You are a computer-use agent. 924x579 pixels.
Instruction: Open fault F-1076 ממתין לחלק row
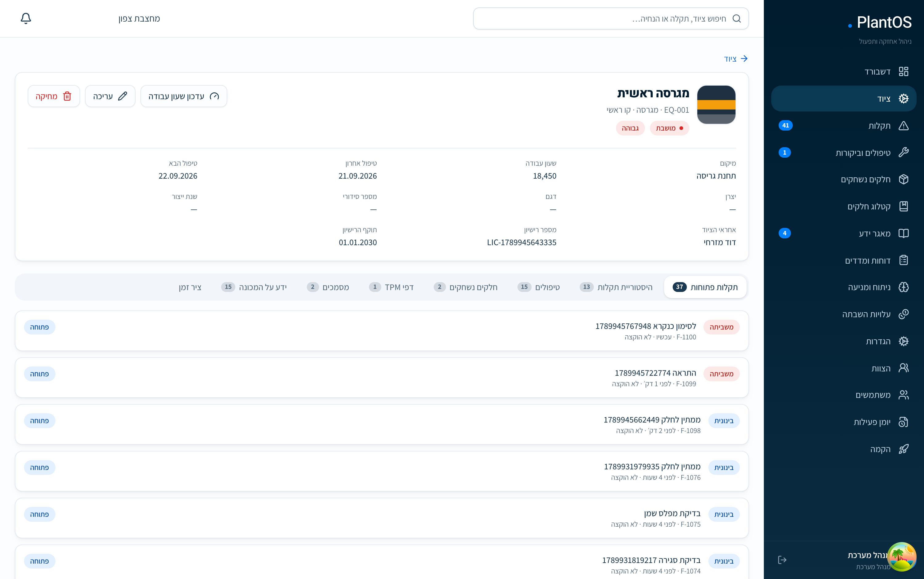[x=382, y=471]
